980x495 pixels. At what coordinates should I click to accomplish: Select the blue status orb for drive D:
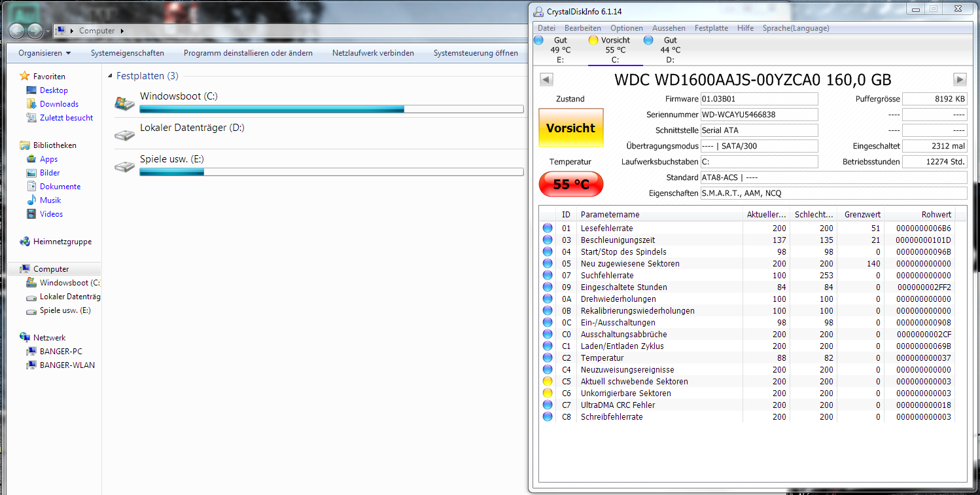648,40
